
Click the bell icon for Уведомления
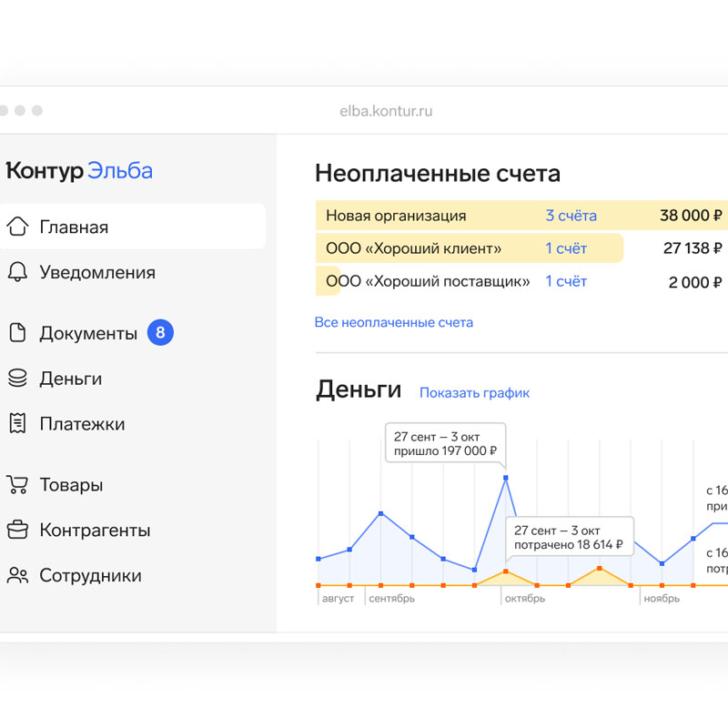(17, 272)
